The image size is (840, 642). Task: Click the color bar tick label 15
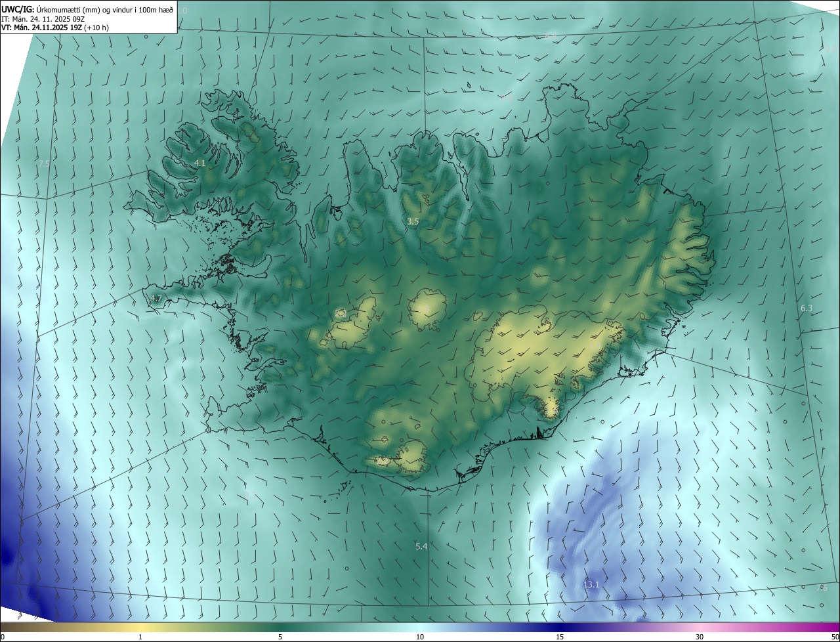560,637
